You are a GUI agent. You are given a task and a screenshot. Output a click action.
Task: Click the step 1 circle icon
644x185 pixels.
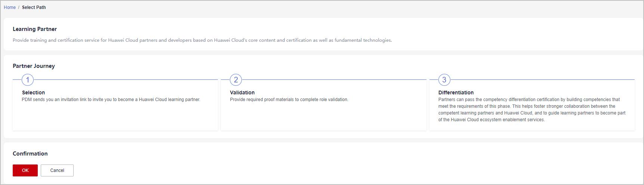click(x=28, y=80)
